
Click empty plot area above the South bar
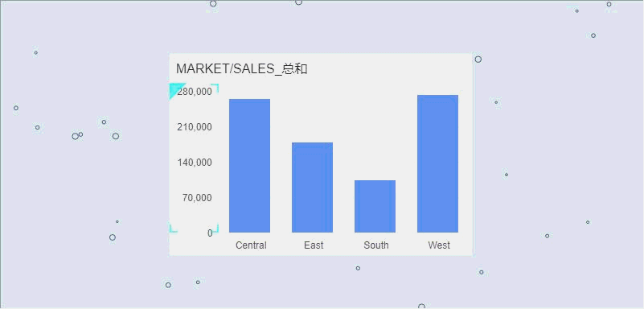[x=375, y=131]
